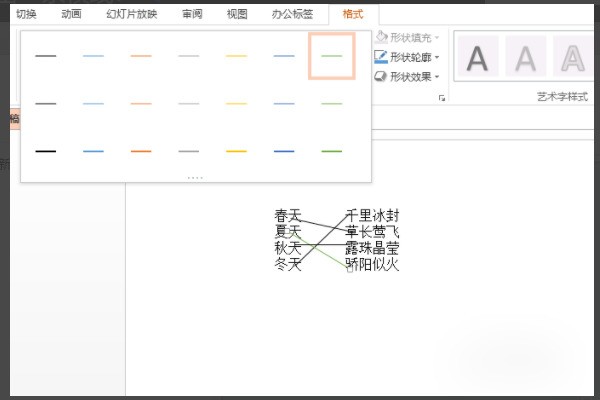The height and width of the screenshot is (400, 600).
Task: Choose bottom-row bold green line style
Action: coord(332,151)
